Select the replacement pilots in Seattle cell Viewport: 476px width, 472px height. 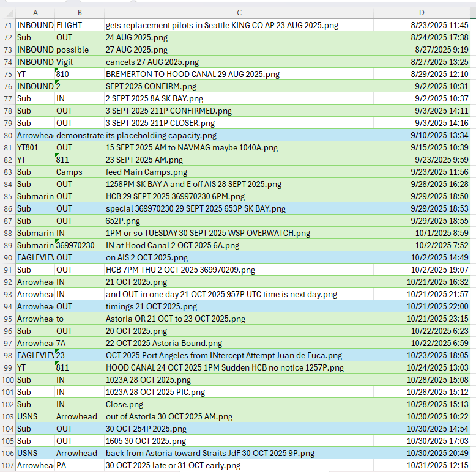221,25
